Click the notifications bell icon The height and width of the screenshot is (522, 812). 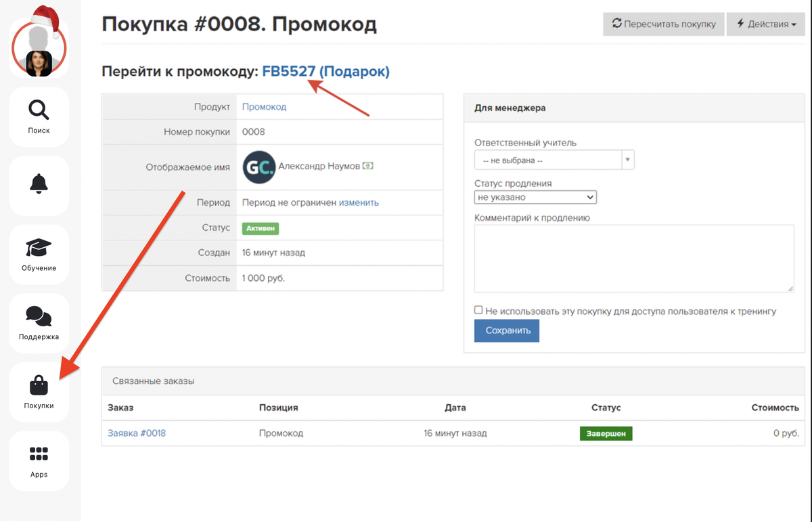pyautogui.click(x=39, y=183)
